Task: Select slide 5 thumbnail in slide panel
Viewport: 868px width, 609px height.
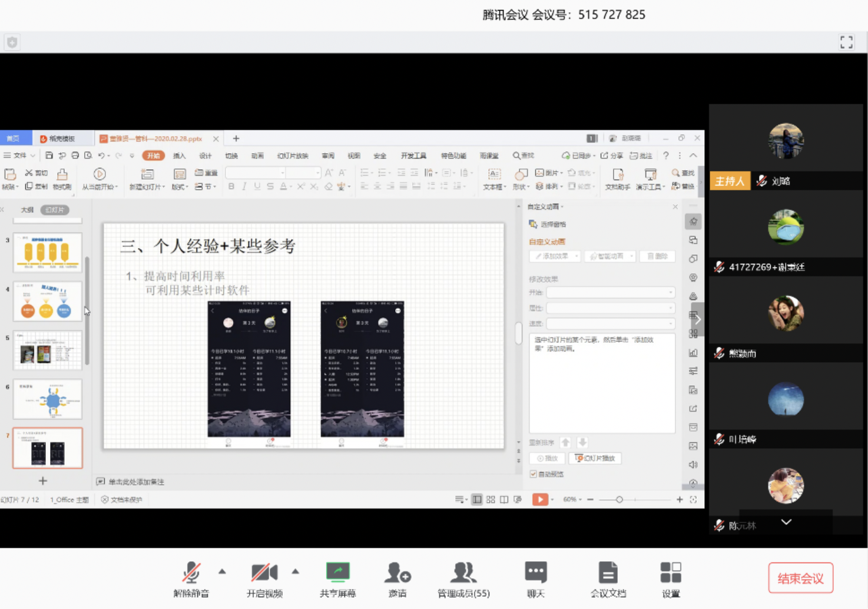Action: click(48, 350)
